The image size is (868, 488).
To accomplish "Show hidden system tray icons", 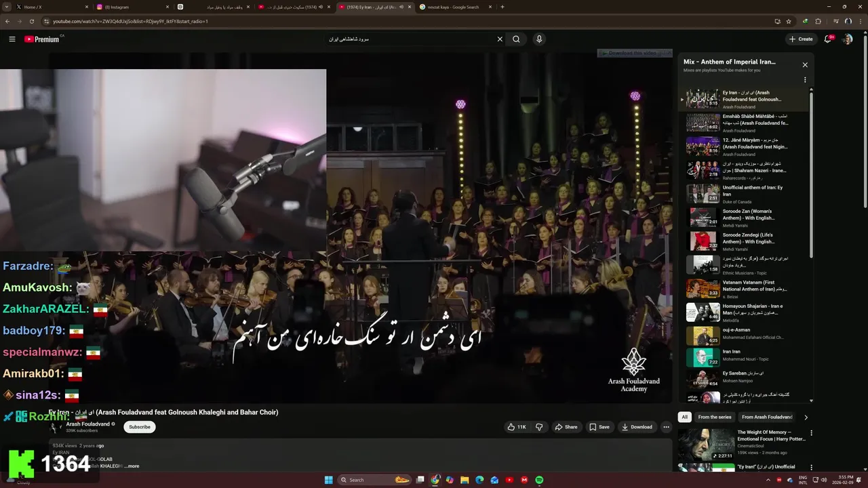I will 768,480.
